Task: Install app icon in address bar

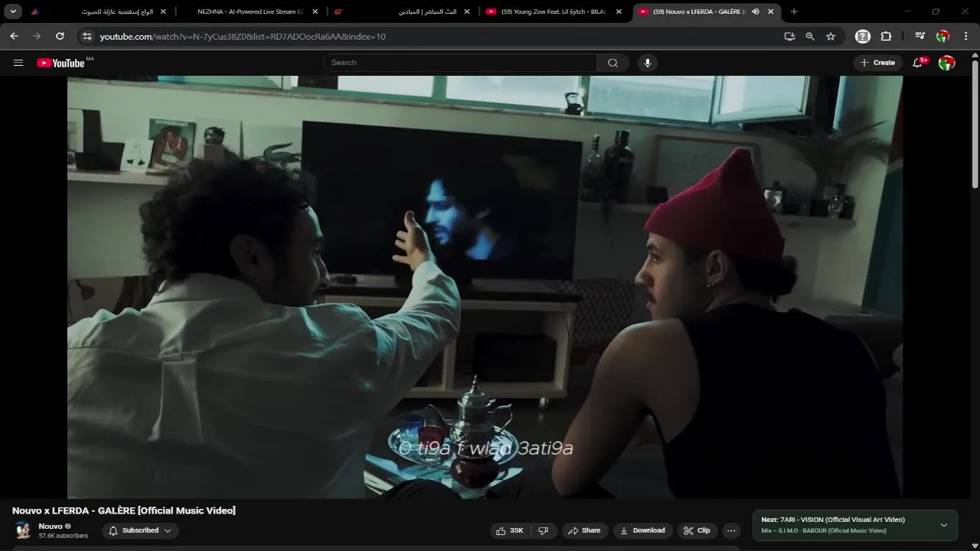Action: (789, 36)
